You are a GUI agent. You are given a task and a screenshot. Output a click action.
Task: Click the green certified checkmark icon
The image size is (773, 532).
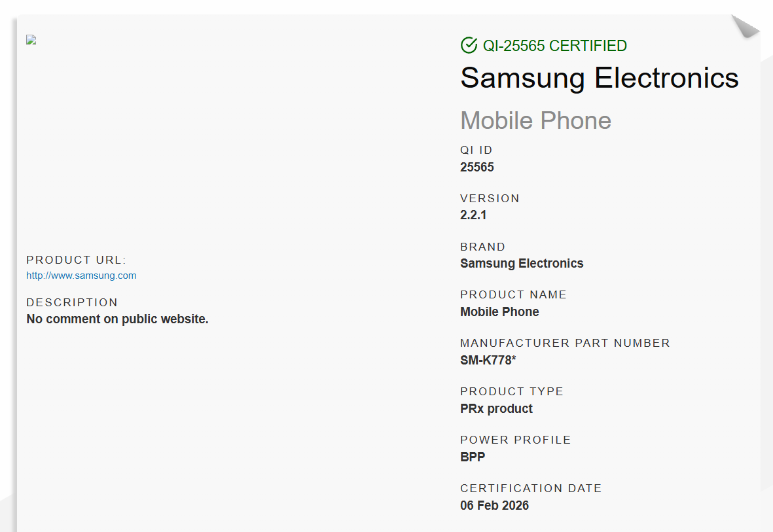coord(469,45)
